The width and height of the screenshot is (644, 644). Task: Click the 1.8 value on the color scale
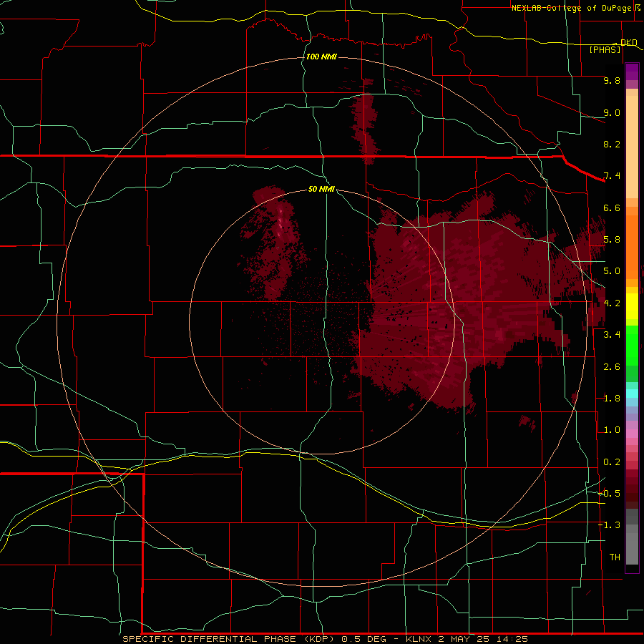pos(612,399)
